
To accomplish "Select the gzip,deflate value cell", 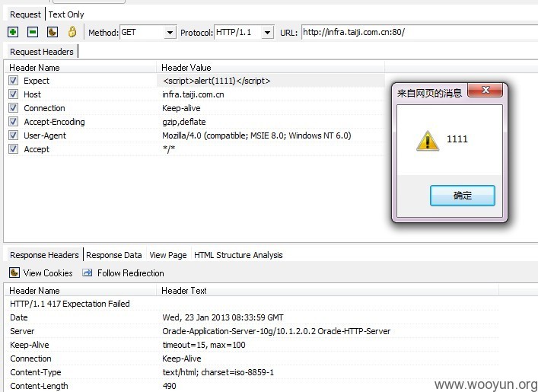I will tap(184, 122).
